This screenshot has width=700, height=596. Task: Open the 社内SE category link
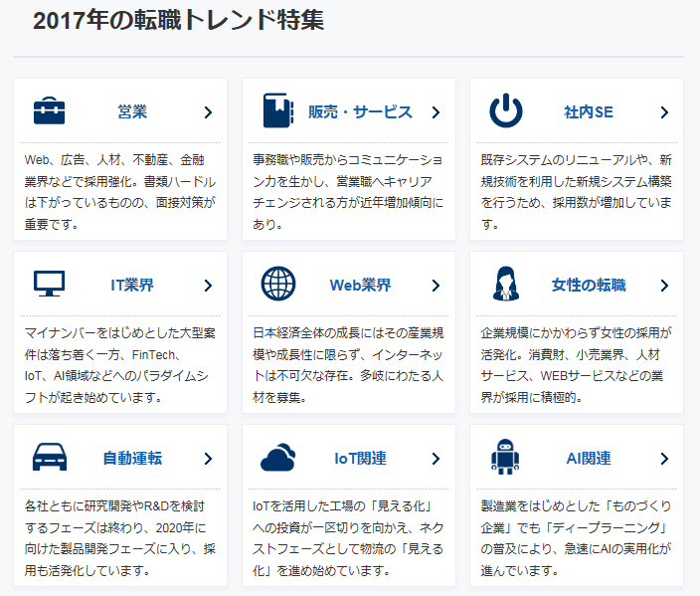[x=589, y=111]
